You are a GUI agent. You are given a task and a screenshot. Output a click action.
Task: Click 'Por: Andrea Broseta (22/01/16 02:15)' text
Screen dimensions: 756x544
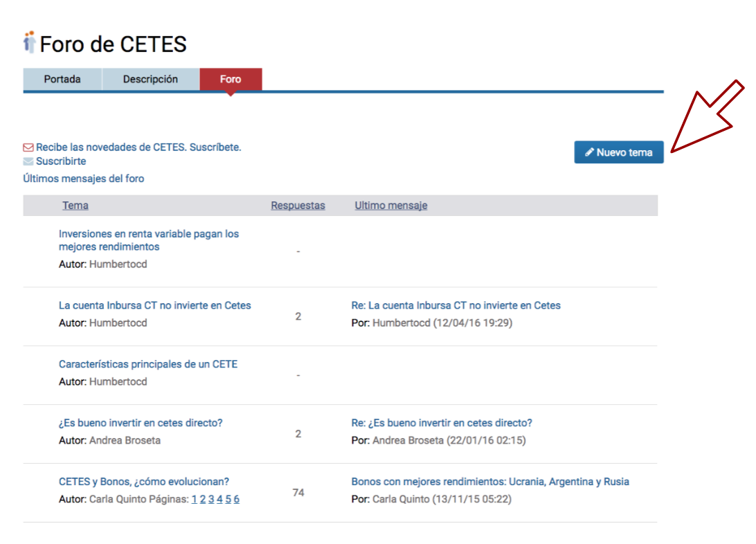coord(438,440)
